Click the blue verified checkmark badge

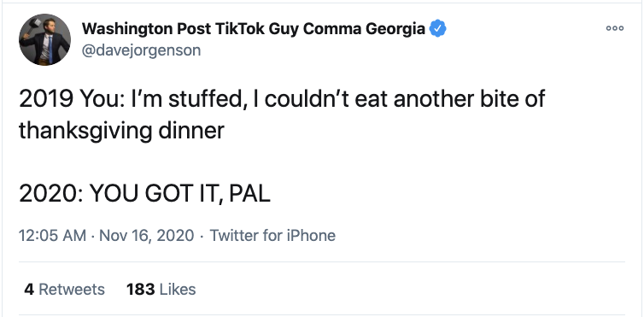437,29
